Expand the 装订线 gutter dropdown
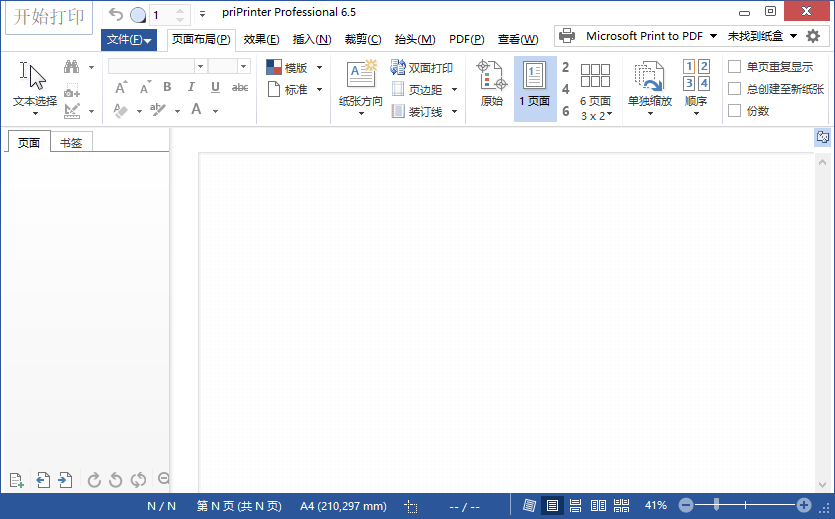The width and height of the screenshot is (835, 519). [x=454, y=111]
